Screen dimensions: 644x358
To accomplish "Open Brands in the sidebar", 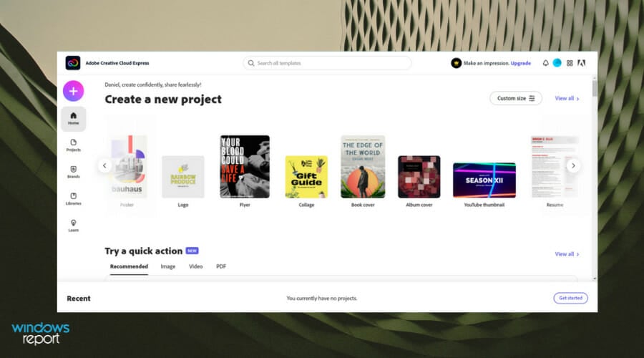I will pyautogui.click(x=74, y=173).
